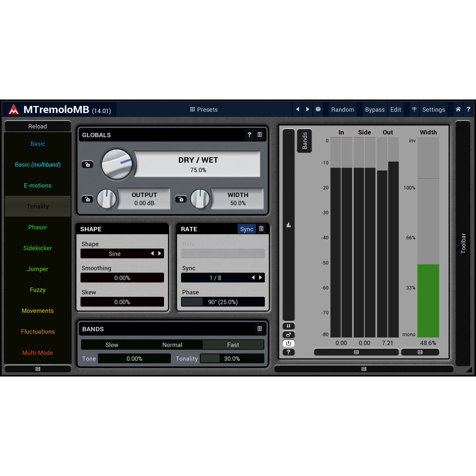The image size is (476, 476).
Task: Toggle Bypass in the title bar
Action: pyautogui.click(x=374, y=109)
